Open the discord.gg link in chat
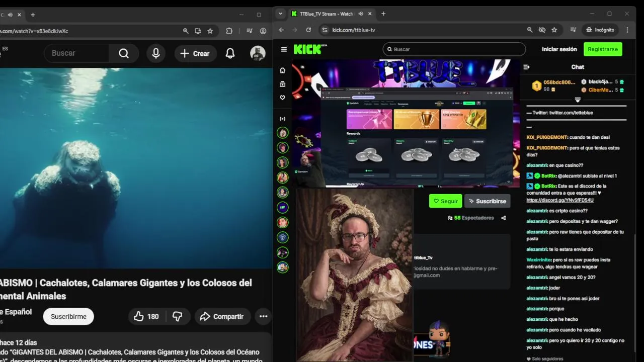Screen dimensions: 644x362 click(560, 200)
